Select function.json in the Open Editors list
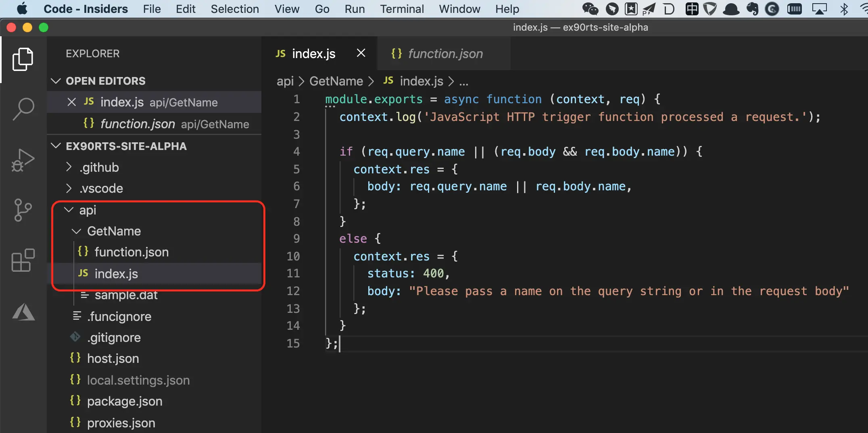Image resolution: width=868 pixels, height=433 pixels. coord(154,124)
